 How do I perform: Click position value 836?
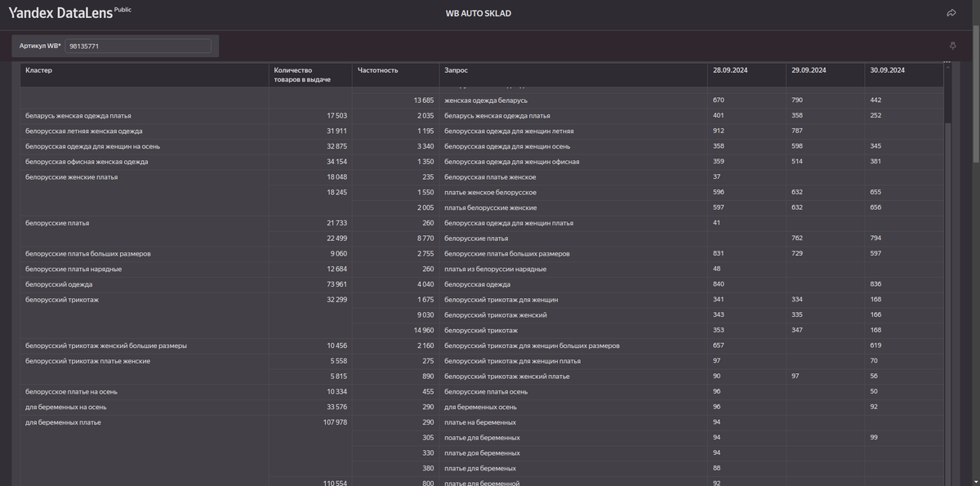[875, 284]
